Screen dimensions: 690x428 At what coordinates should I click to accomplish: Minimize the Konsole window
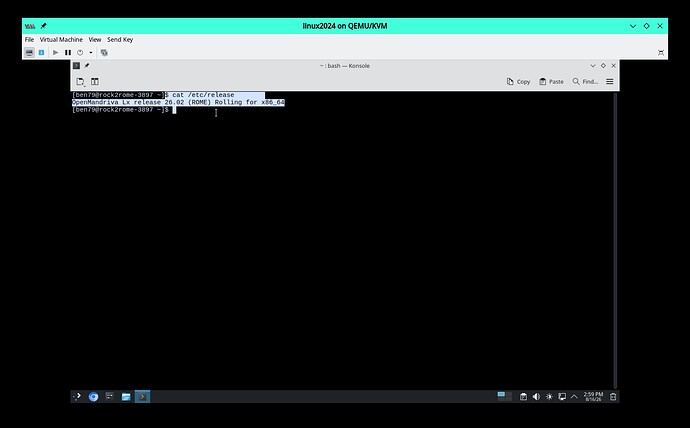click(593, 66)
